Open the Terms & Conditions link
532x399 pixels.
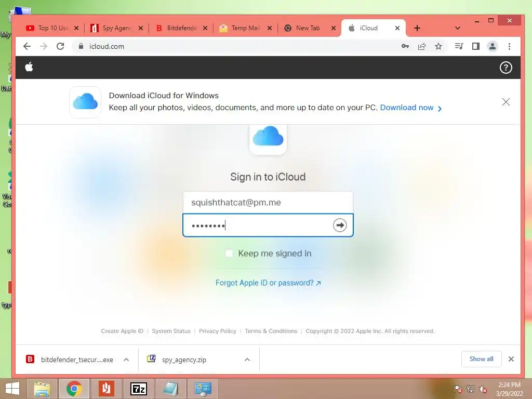(x=271, y=331)
